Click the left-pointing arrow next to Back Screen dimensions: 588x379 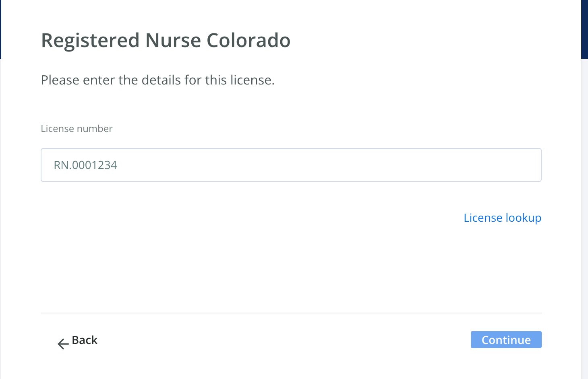pyautogui.click(x=62, y=344)
